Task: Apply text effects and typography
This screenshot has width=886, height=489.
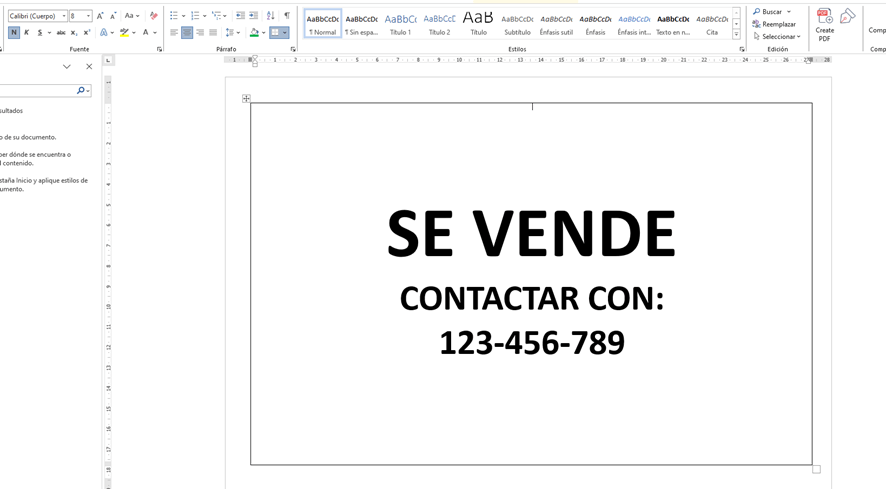Action: pyautogui.click(x=104, y=33)
